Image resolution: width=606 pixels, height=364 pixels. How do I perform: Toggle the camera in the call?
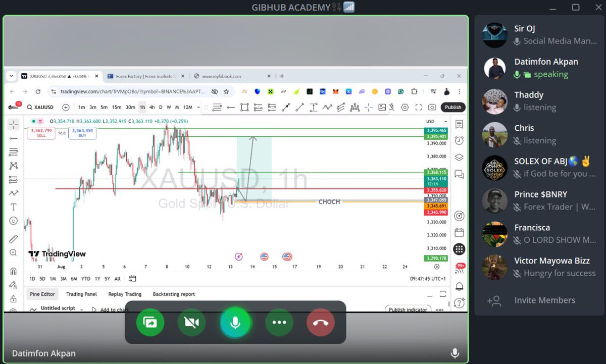point(191,322)
